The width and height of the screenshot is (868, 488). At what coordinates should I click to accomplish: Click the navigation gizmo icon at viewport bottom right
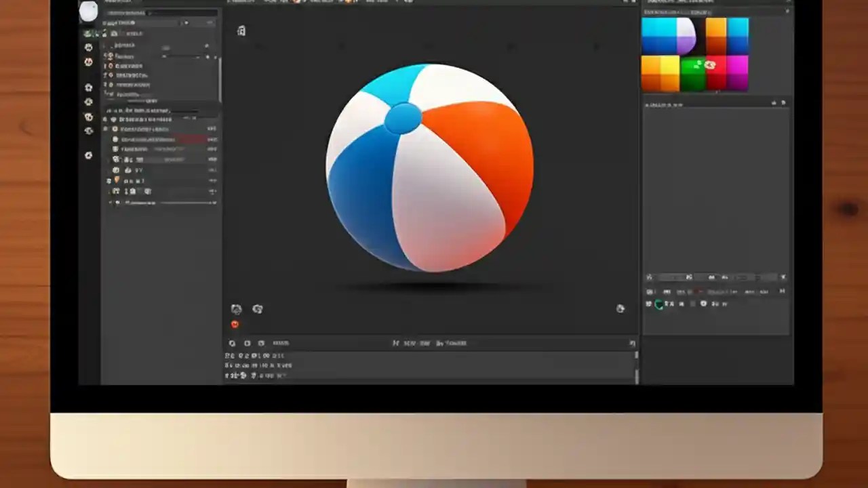(620, 308)
